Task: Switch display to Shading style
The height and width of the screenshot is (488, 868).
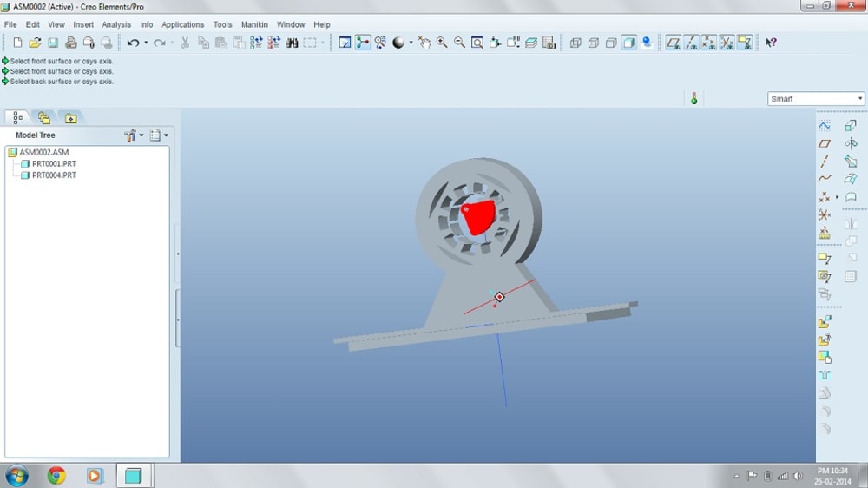Action: pyautogui.click(x=628, y=43)
